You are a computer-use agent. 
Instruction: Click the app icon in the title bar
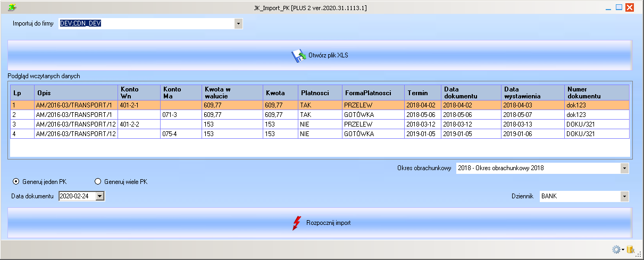[x=12, y=7]
